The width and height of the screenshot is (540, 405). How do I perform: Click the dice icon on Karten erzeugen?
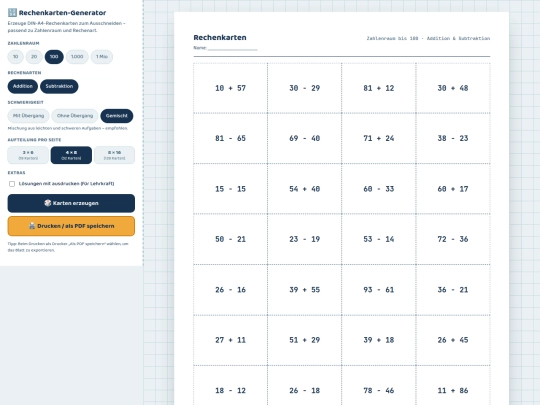[48, 203]
